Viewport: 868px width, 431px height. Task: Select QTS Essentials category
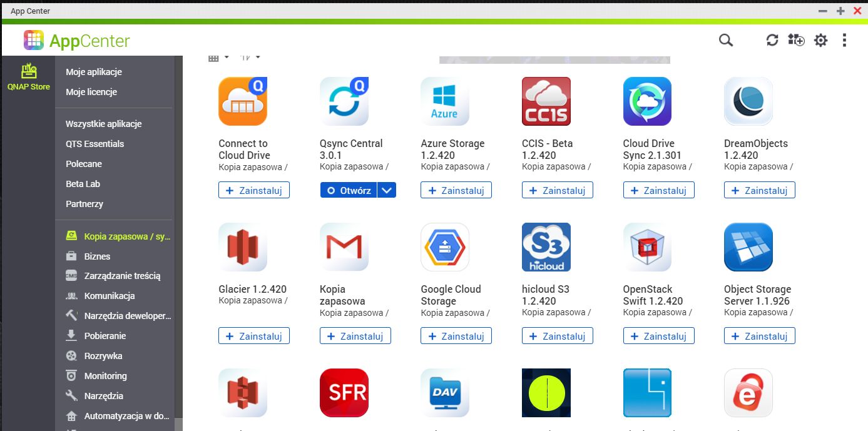coord(95,144)
